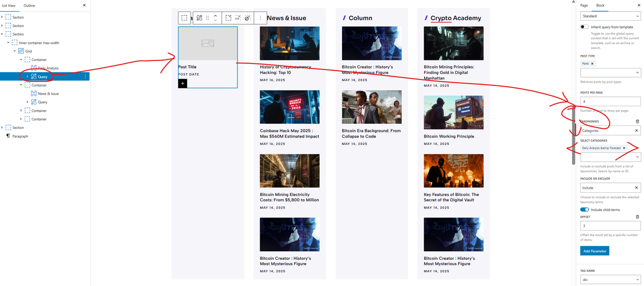Remove the 'Posts' post type chip
This screenshot has width=644, height=286.
pyautogui.click(x=592, y=63)
